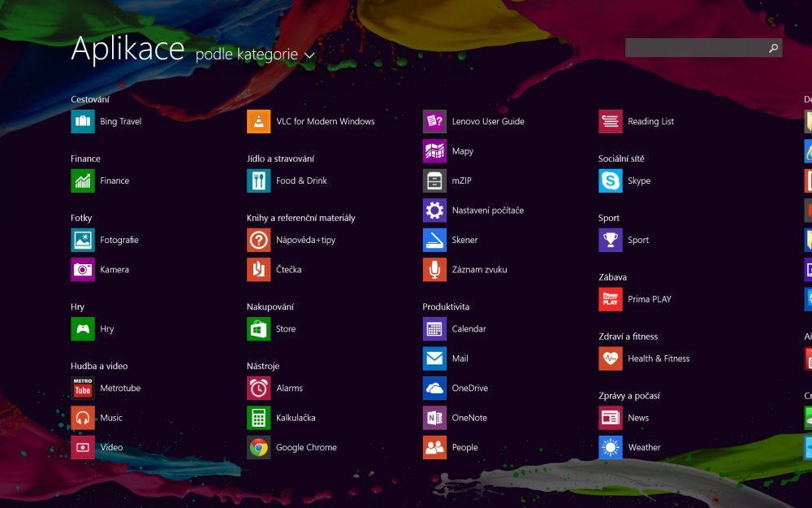
Task: Launch the People app icon
Action: point(434,447)
